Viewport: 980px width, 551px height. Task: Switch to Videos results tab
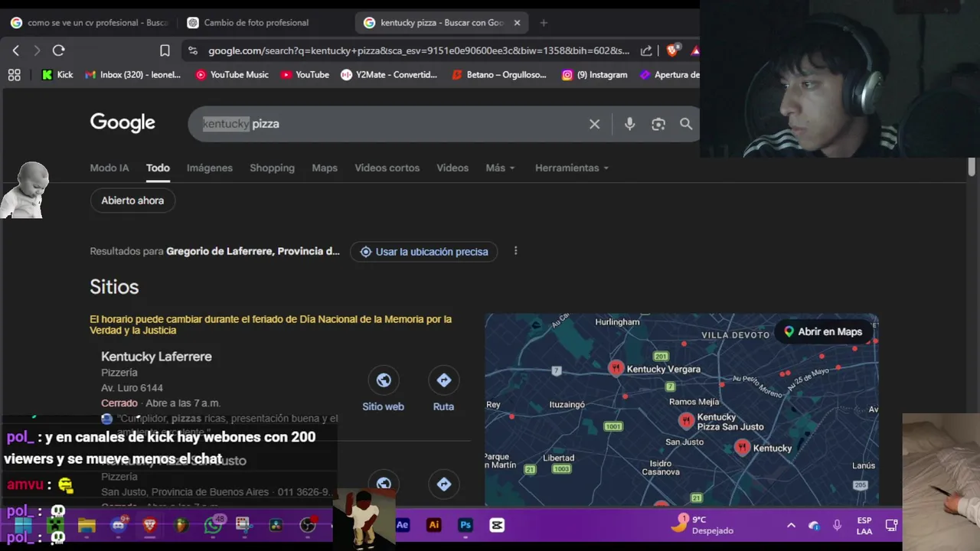tap(452, 168)
